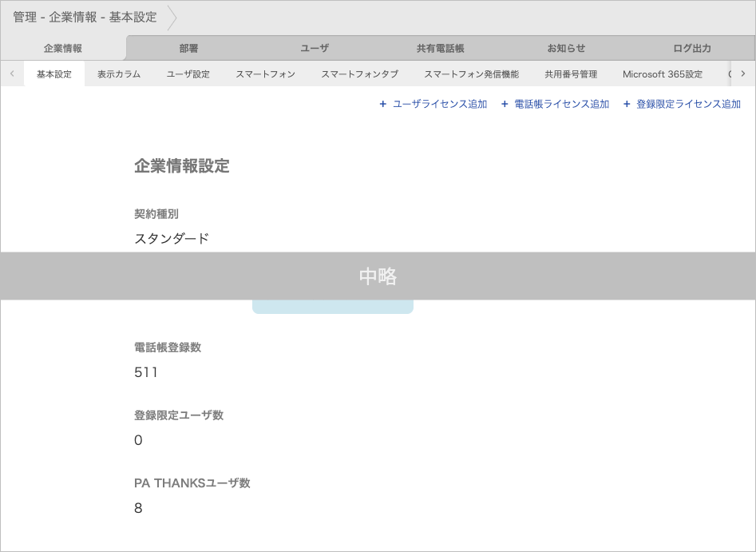
Task: Select the スマートフォンタブ sub-tab
Action: coord(360,74)
